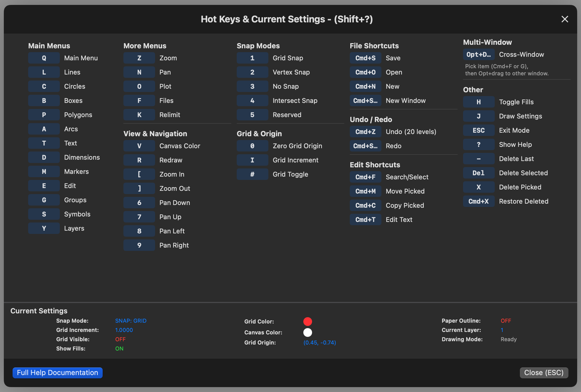Click the ESC badge for Exit Mode

pos(479,130)
